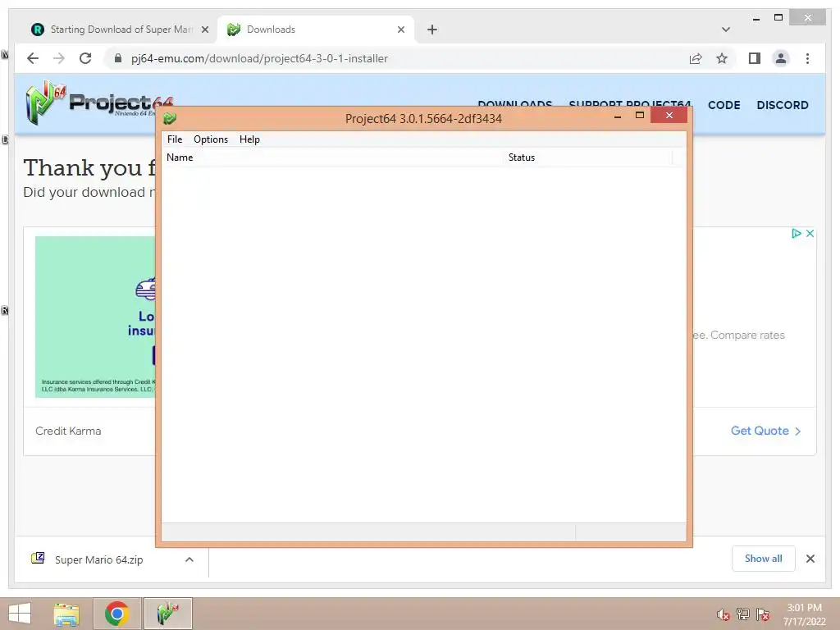Select Project64 in the taskbar
Viewport: 840px width, 630px height.
point(167,614)
